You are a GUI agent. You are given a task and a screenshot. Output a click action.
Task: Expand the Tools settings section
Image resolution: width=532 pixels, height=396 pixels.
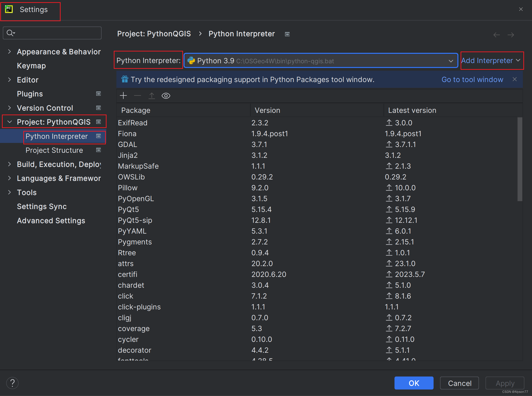click(9, 192)
